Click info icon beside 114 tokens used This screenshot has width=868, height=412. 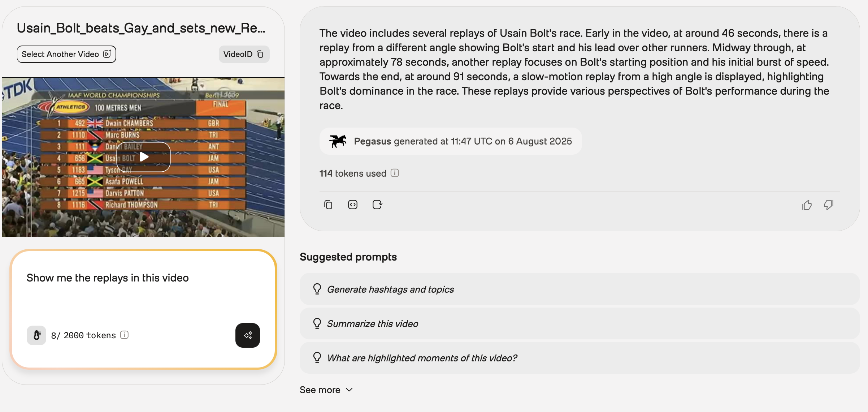(x=395, y=173)
